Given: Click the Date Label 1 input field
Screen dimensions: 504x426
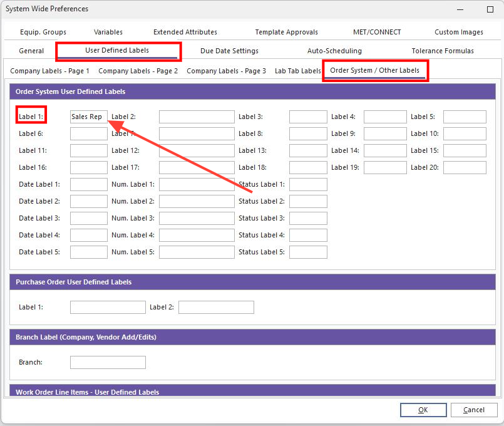Looking at the screenshot, I should tap(88, 184).
